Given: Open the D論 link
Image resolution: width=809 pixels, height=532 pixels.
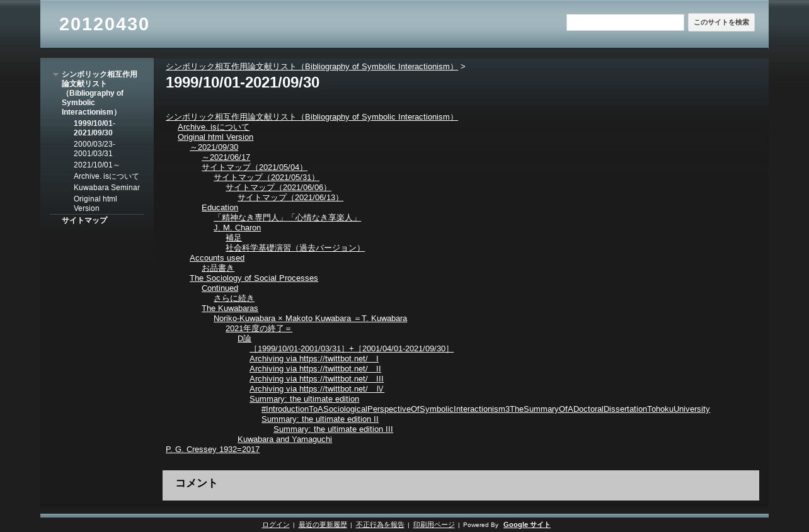Looking at the screenshot, I should (x=244, y=338).
